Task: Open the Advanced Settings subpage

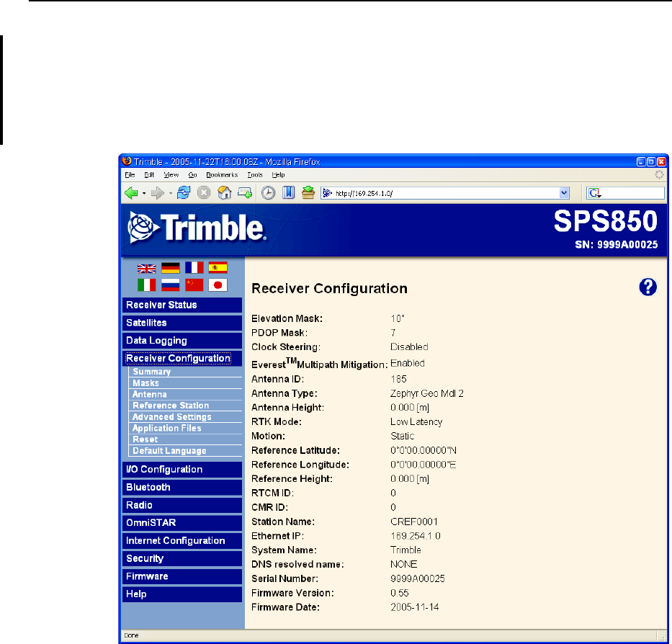Action: tap(185, 417)
